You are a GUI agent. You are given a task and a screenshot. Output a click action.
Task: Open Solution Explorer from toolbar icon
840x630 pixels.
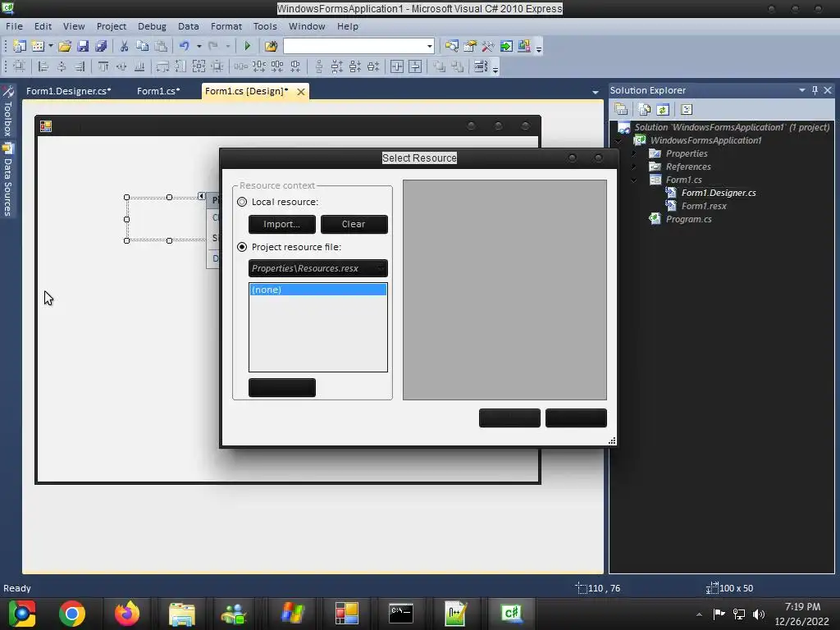[x=452, y=46]
